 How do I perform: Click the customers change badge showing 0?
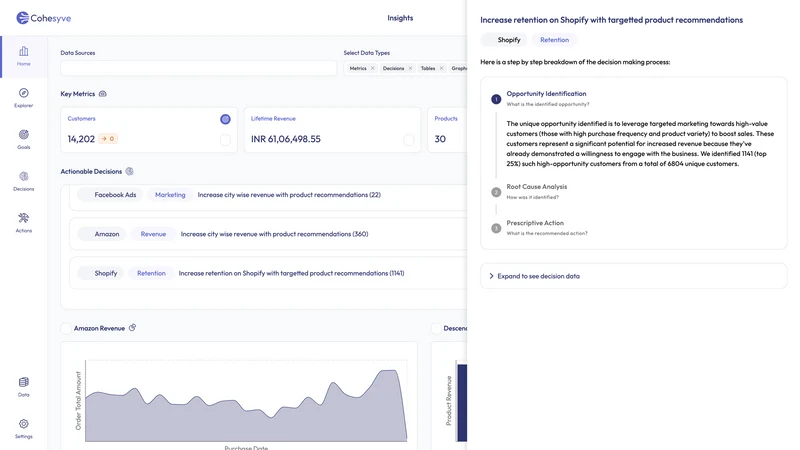(x=108, y=139)
